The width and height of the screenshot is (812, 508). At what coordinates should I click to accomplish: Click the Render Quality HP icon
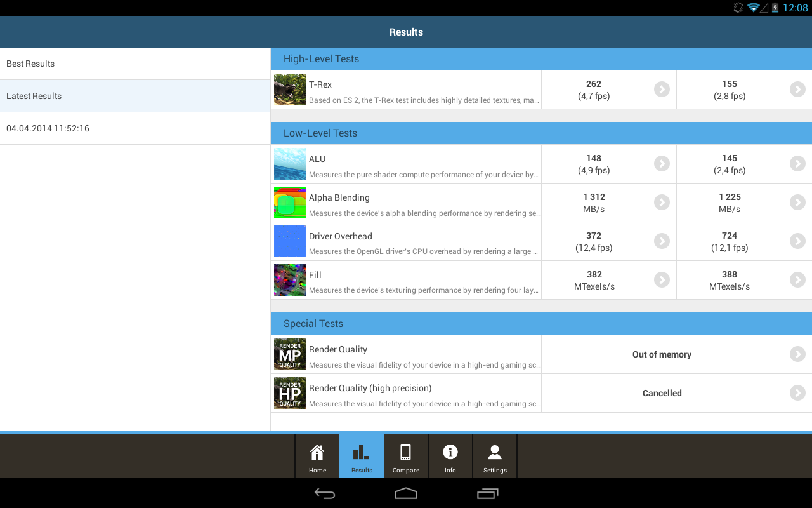290,393
